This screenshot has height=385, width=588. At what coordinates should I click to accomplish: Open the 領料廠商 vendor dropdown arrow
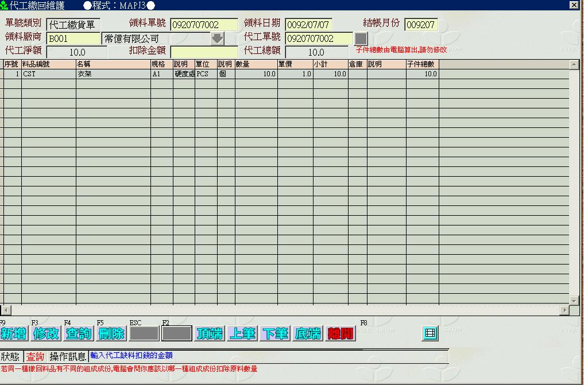coord(217,38)
